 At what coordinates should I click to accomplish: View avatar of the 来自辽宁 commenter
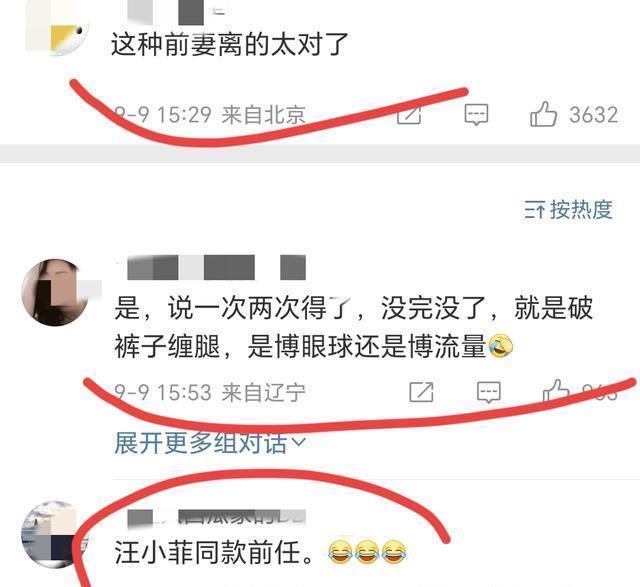[x=55, y=292]
